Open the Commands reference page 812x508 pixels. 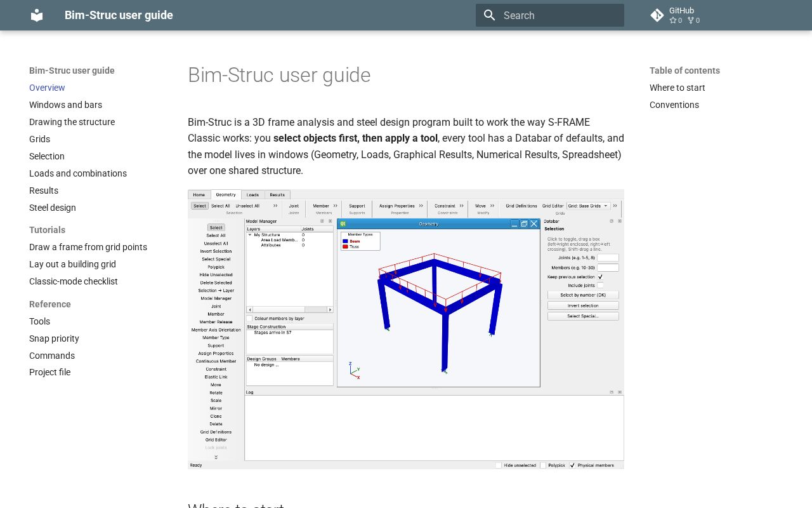[52, 356]
